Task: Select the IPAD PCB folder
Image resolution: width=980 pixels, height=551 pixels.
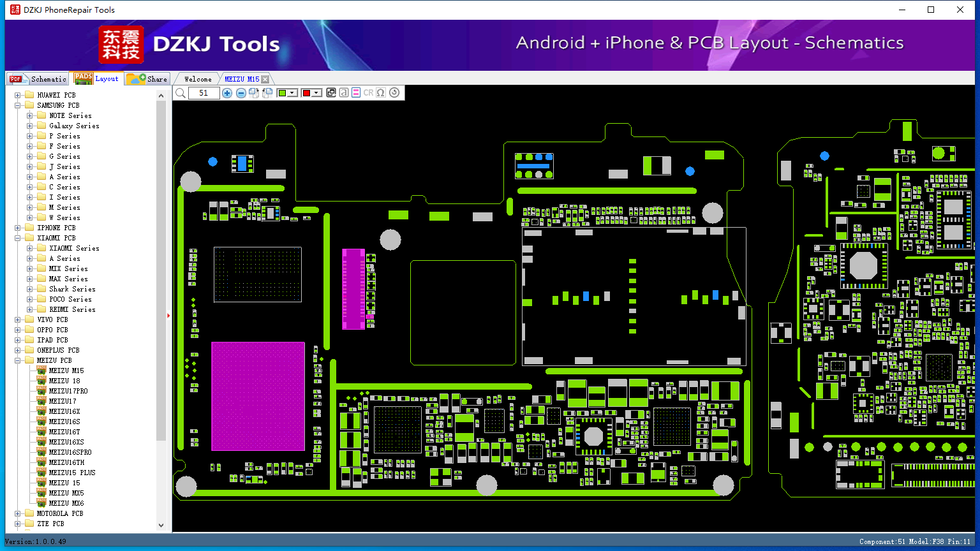Action: pyautogui.click(x=52, y=340)
